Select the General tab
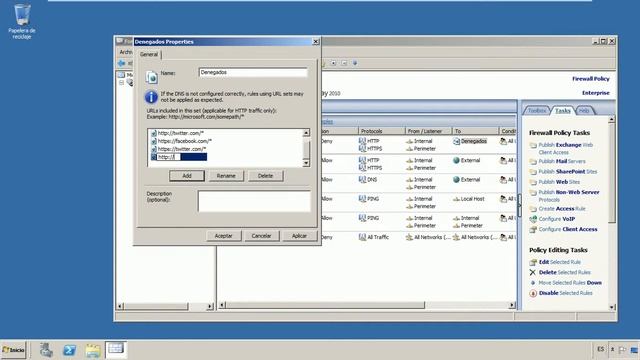Screen dimensions: 640x360 [149, 54]
